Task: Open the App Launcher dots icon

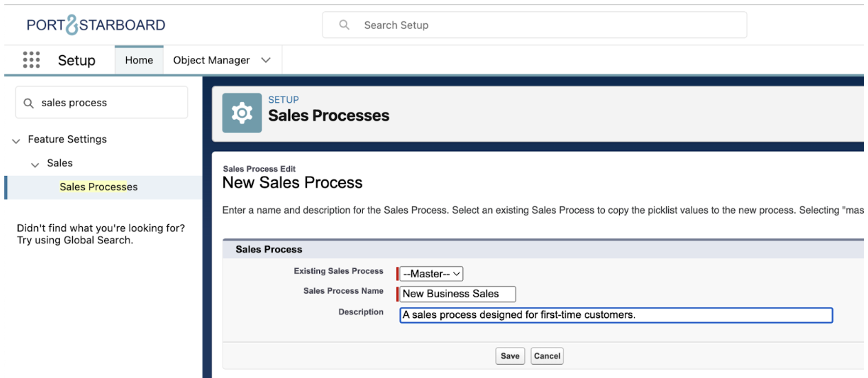Action: click(x=32, y=60)
